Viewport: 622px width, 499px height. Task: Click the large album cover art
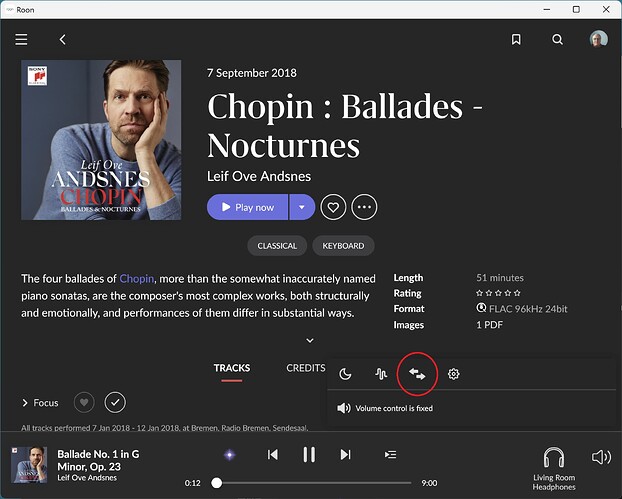(x=101, y=140)
